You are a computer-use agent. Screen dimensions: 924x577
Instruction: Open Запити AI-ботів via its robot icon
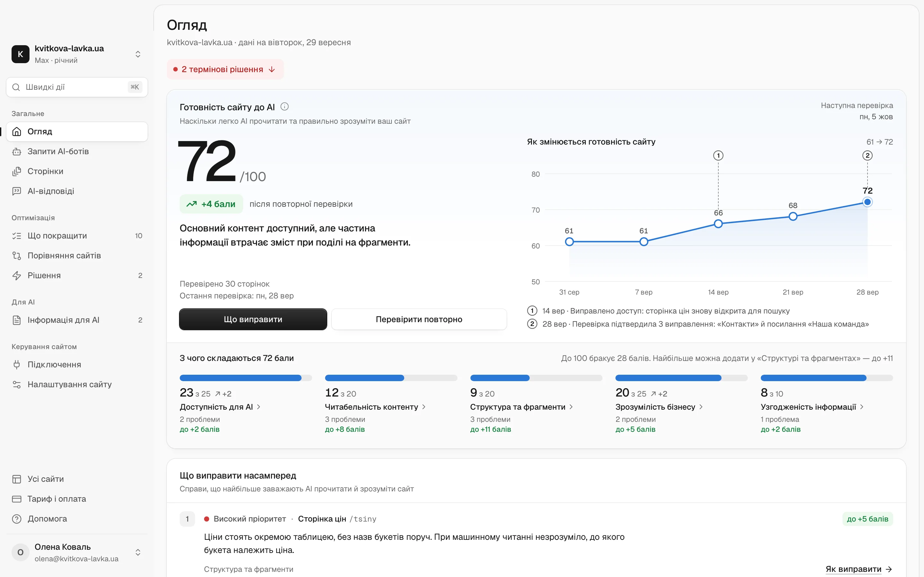(16, 152)
